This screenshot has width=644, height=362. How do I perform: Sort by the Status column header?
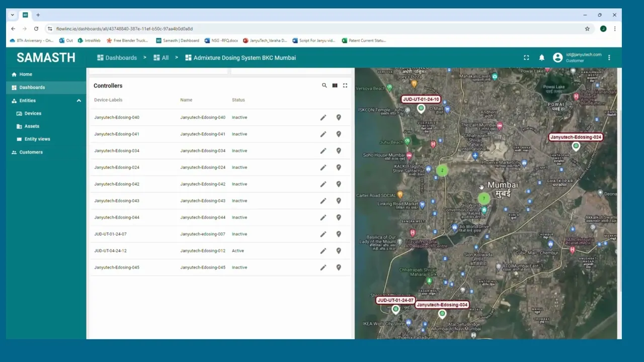point(238,100)
